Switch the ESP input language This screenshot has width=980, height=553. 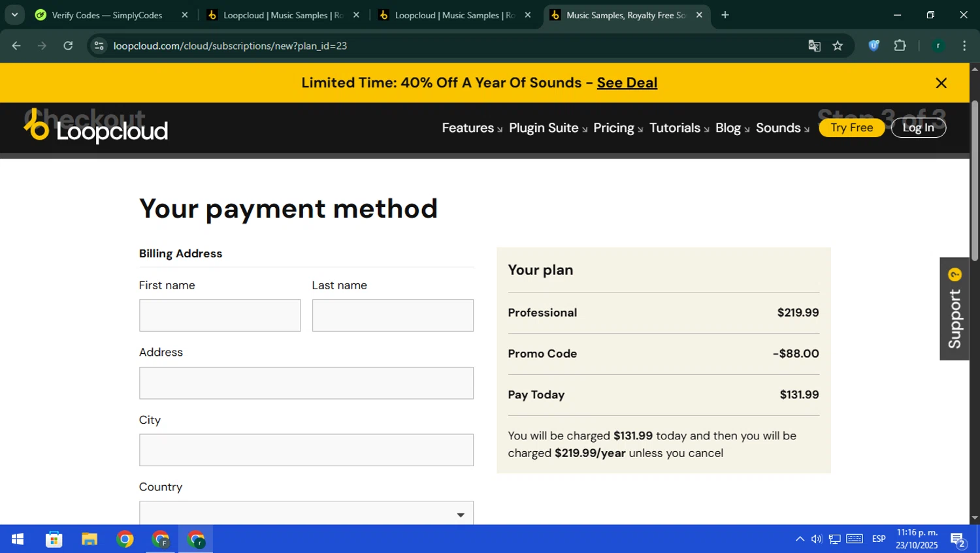tap(879, 539)
